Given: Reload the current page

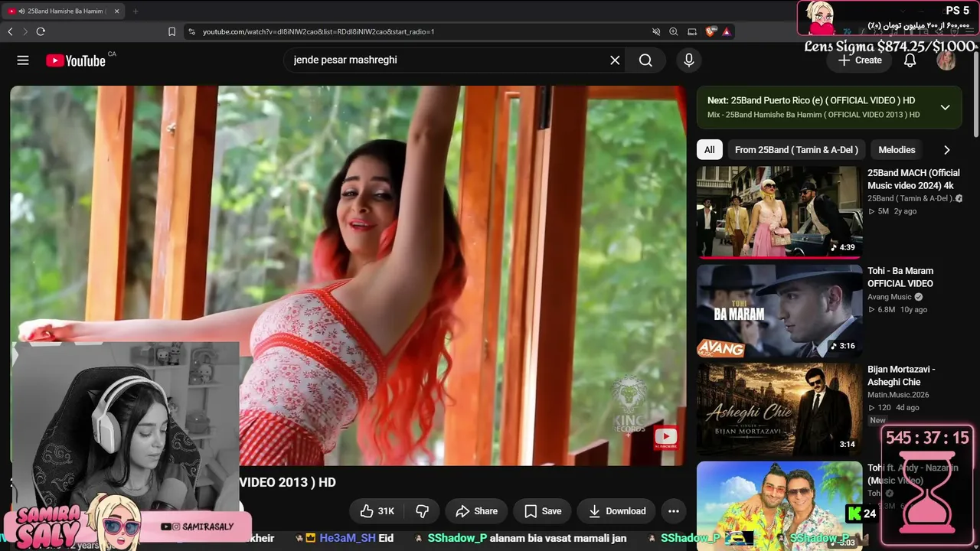Looking at the screenshot, I should tap(41, 31).
